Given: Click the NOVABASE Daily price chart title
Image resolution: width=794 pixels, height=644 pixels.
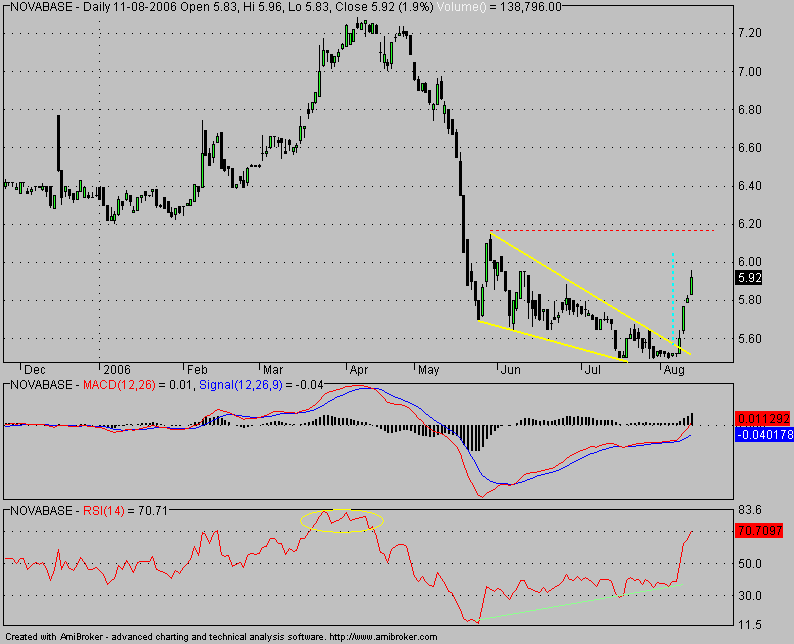Looking at the screenshot, I should [x=222, y=7].
